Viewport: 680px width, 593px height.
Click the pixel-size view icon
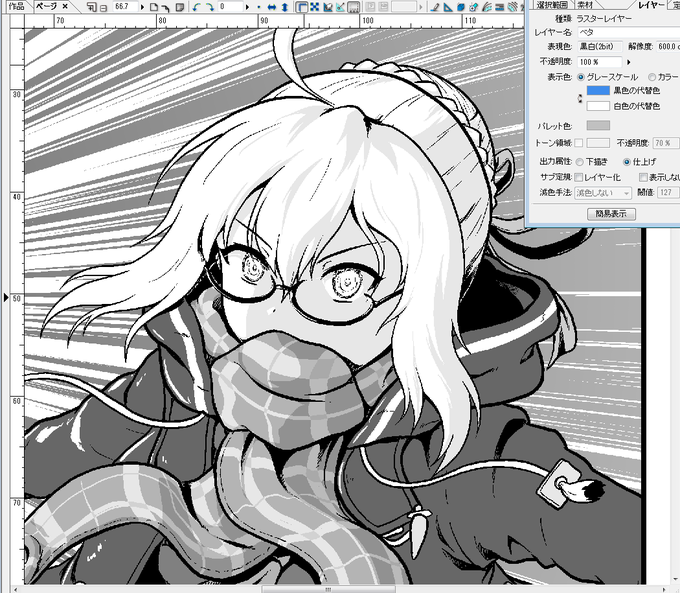[166, 7]
